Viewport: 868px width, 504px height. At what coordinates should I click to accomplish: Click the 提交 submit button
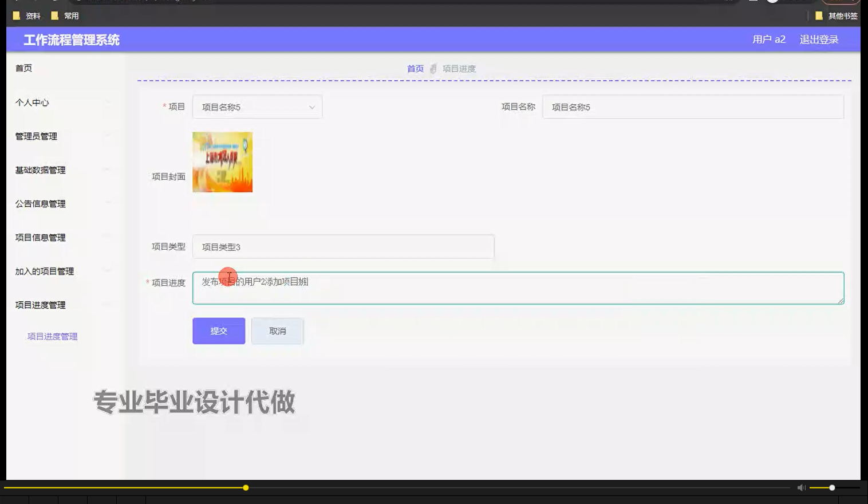click(x=218, y=330)
